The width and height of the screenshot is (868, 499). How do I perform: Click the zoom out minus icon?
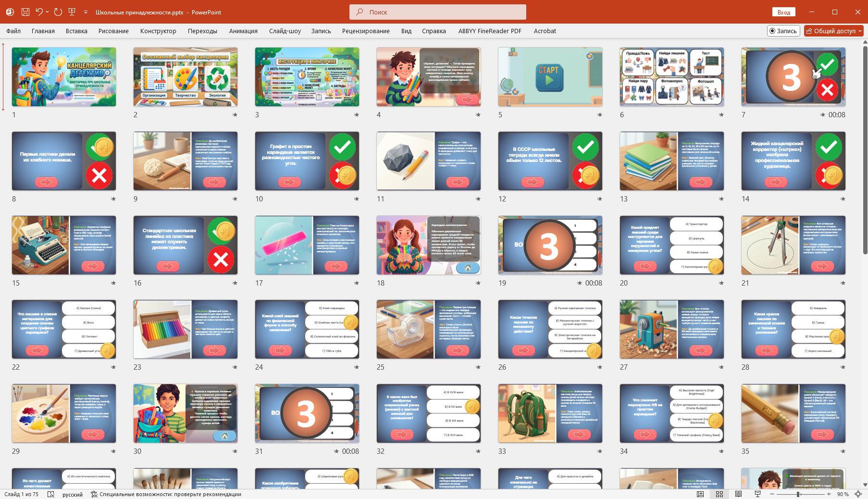[x=772, y=494]
